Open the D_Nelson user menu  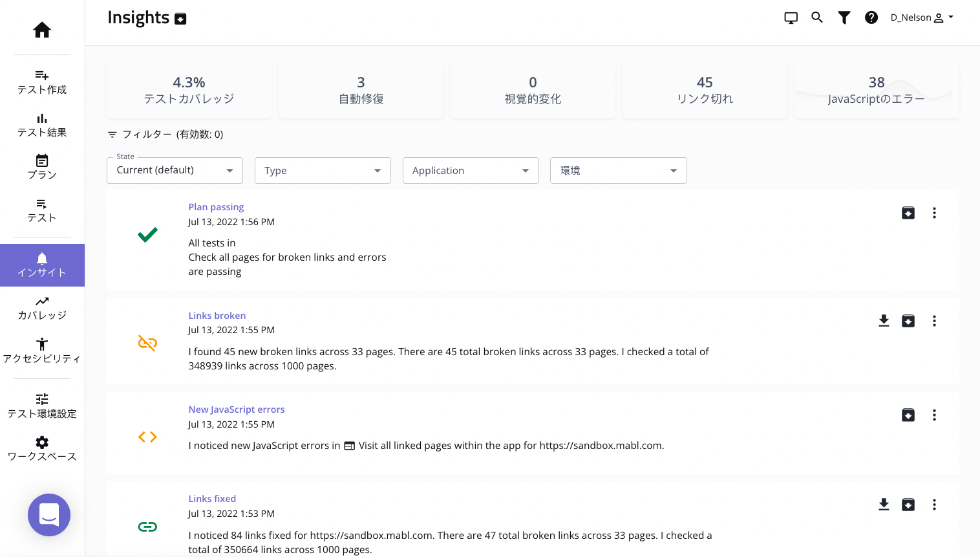click(922, 17)
